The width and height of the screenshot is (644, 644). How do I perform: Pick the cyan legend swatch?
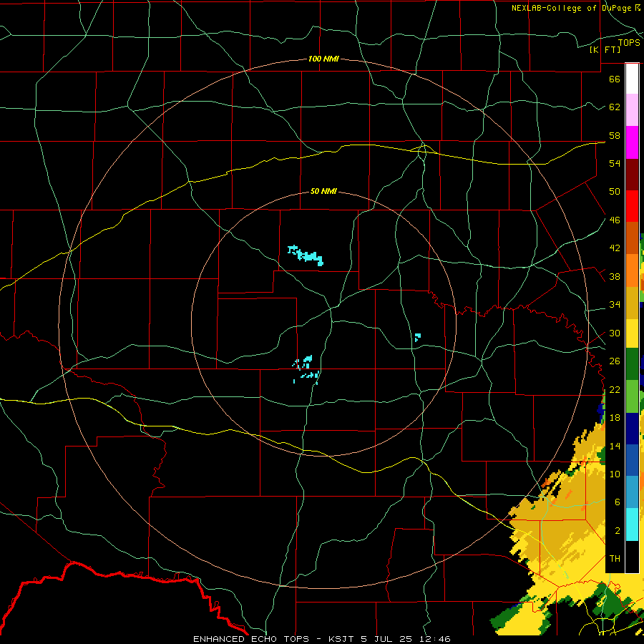pyautogui.click(x=632, y=525)
